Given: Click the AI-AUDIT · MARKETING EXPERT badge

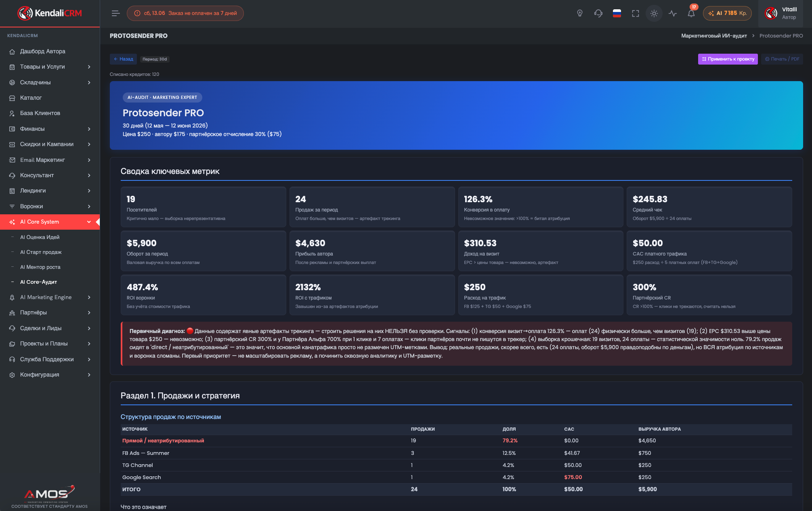Looking at the screenshot, I should click(162, 97).
